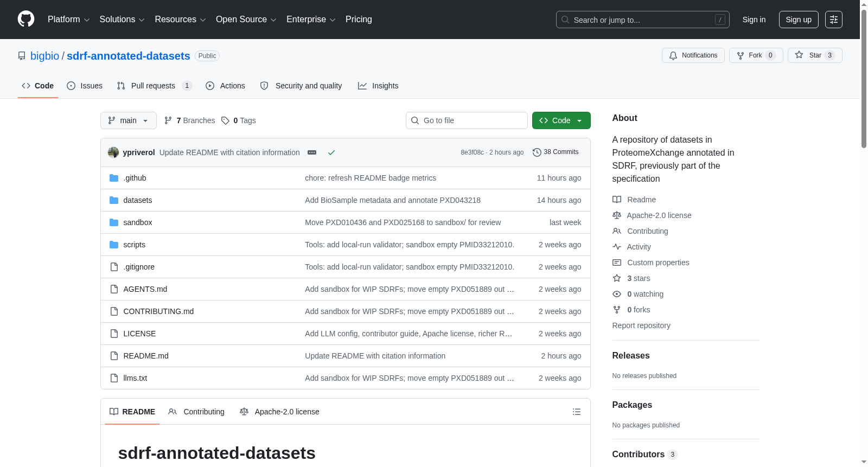
Task: Open the ypriverol author link
Action: [x=139, y=152]
